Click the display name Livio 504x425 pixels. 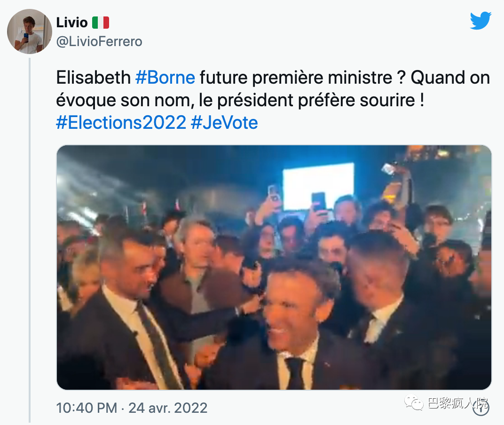(71, 22)
